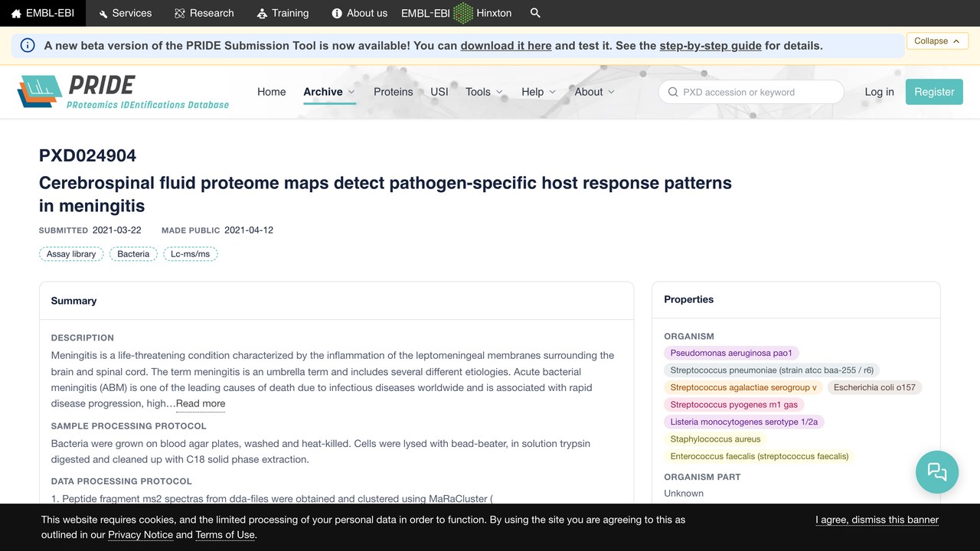Click the Staphylococcus aureus organism tag
The height and width of the screenshot is (551, 980).
click(x=715, y=439)
